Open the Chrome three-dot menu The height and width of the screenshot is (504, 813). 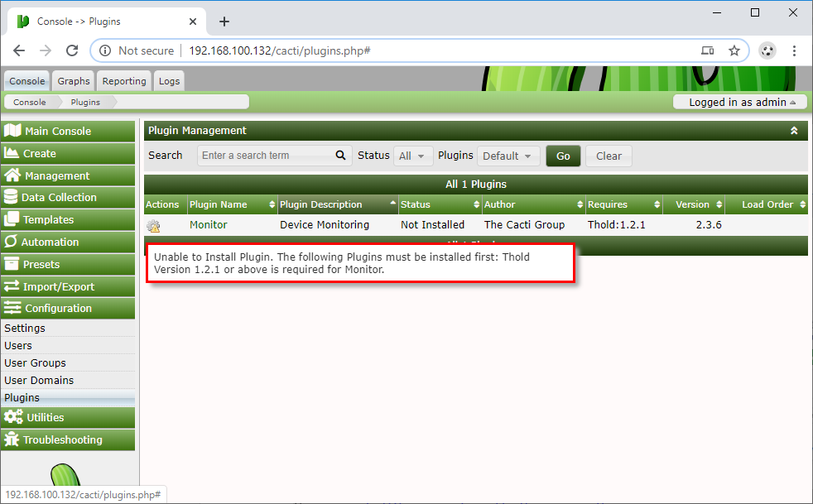pos(794,50)
